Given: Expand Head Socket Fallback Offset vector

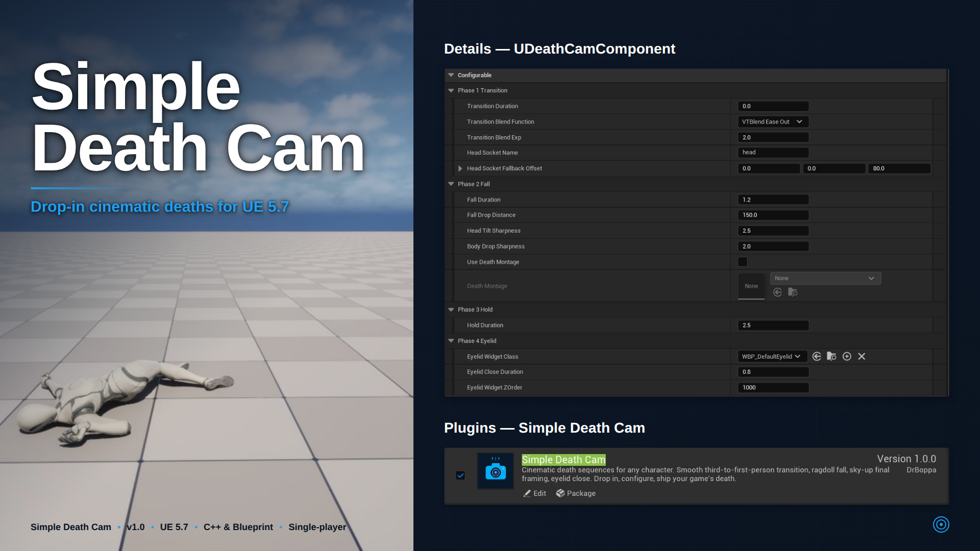Looking at the screenshot, I should [x=460, y=168].
